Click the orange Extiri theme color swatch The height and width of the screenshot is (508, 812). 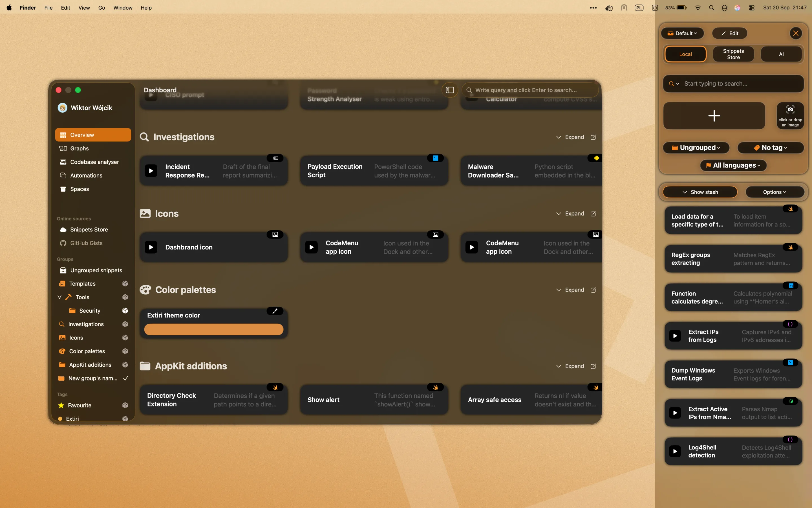[214, 330]
